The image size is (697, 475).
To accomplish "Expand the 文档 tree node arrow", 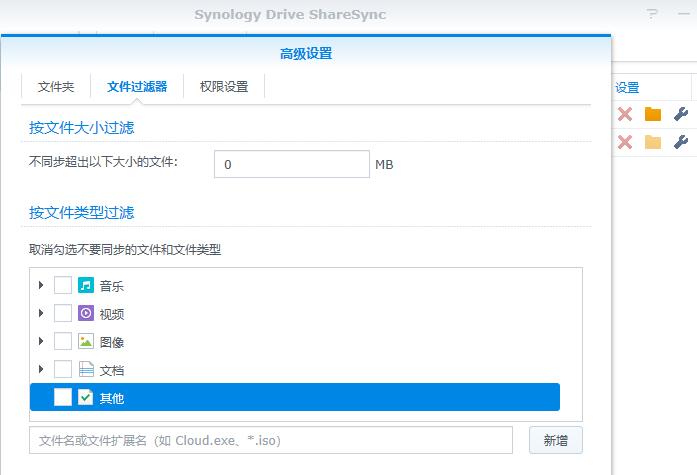I will 41,370.
